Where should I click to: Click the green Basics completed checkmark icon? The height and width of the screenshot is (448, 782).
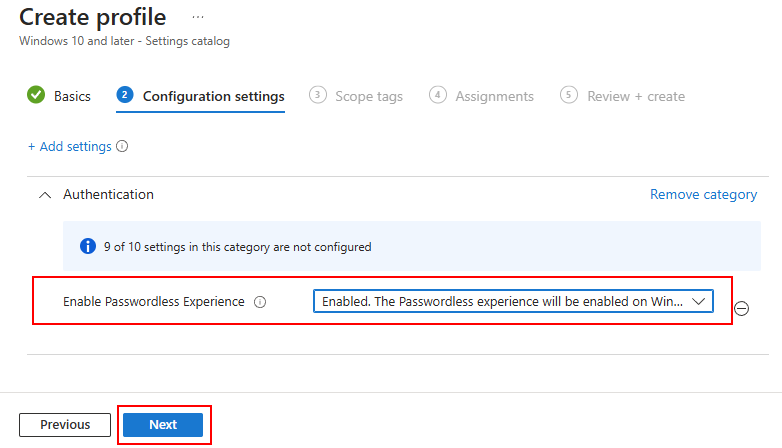coord(36,95)
